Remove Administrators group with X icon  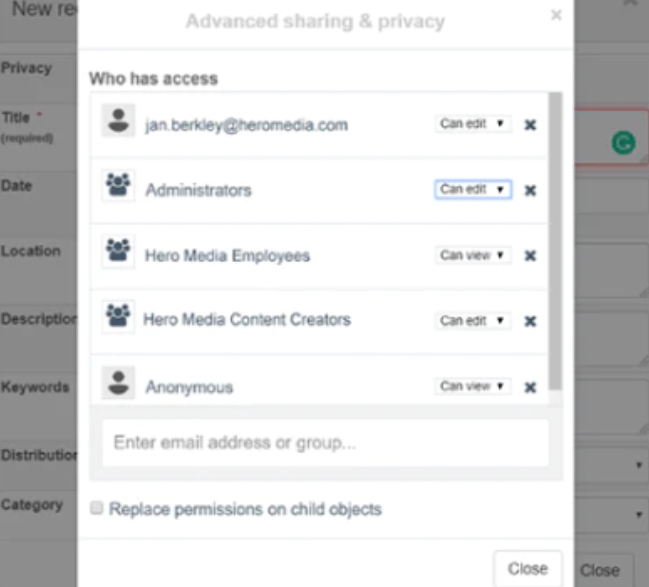click(530, 190)
